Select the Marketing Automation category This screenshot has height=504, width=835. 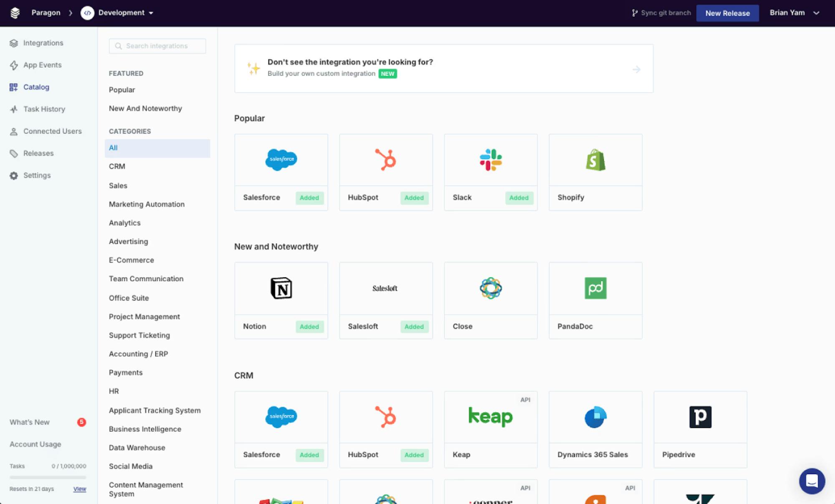pos(147,204)
